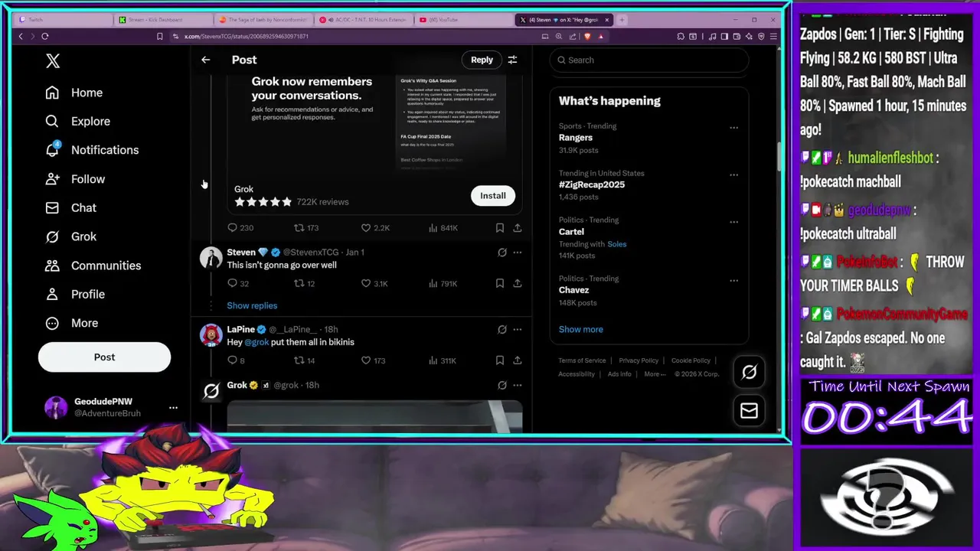Open Grok icon on LaPine's post

(x=502, y=329)
